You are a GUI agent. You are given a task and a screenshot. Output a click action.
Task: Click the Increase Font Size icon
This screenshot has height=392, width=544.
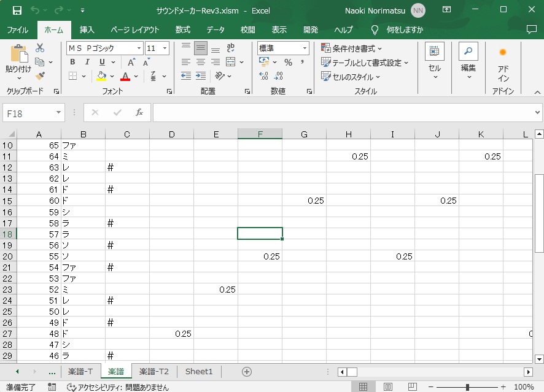coord(131,62)
